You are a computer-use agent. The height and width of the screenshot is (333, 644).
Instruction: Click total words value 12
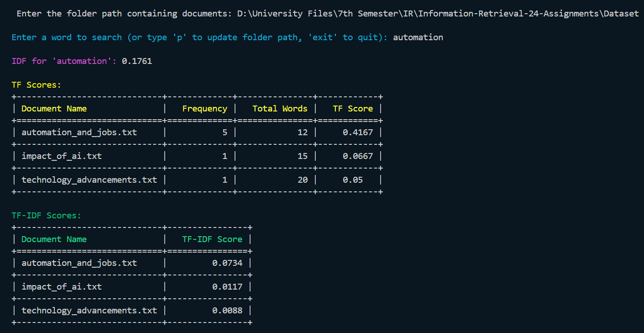pos(303,132)
